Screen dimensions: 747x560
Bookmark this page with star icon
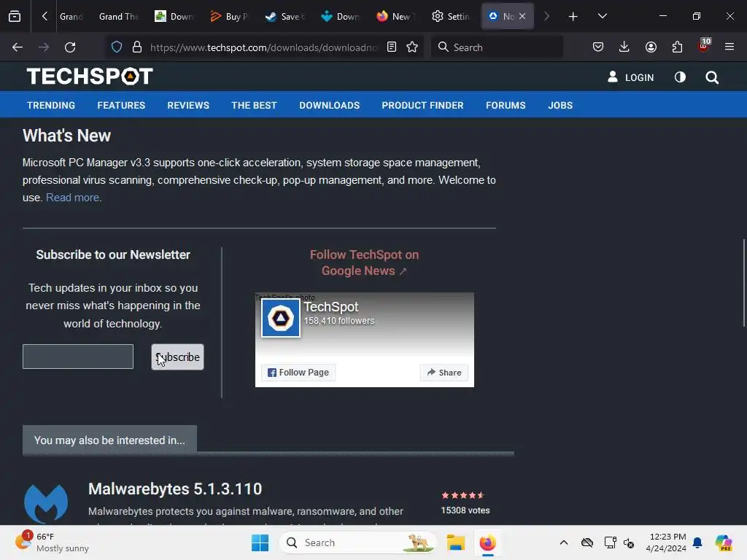[x=412, y=47]
